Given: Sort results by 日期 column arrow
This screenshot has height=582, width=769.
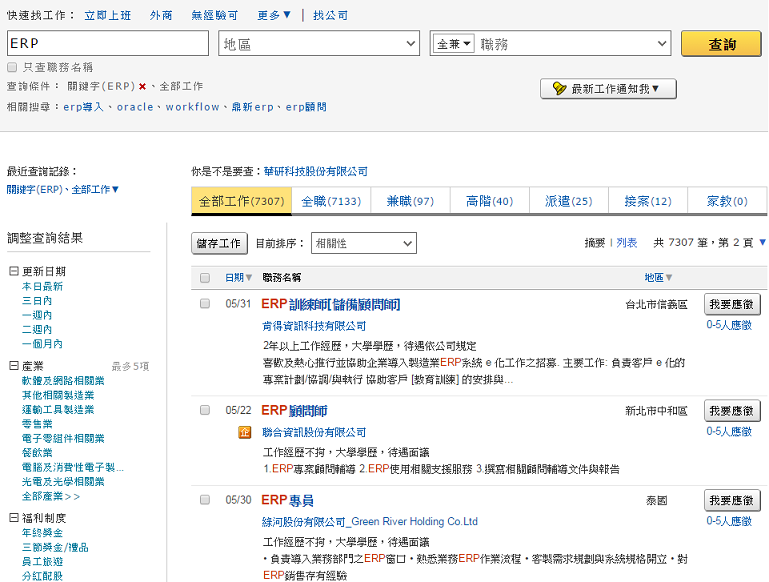Looking at the screenshot, I should [x=249, y=278].
